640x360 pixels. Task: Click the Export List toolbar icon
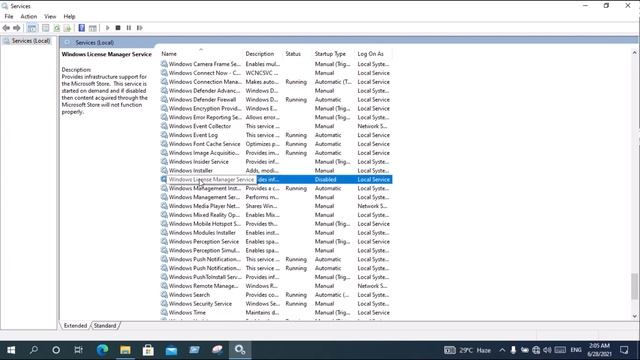click(67, 28)
